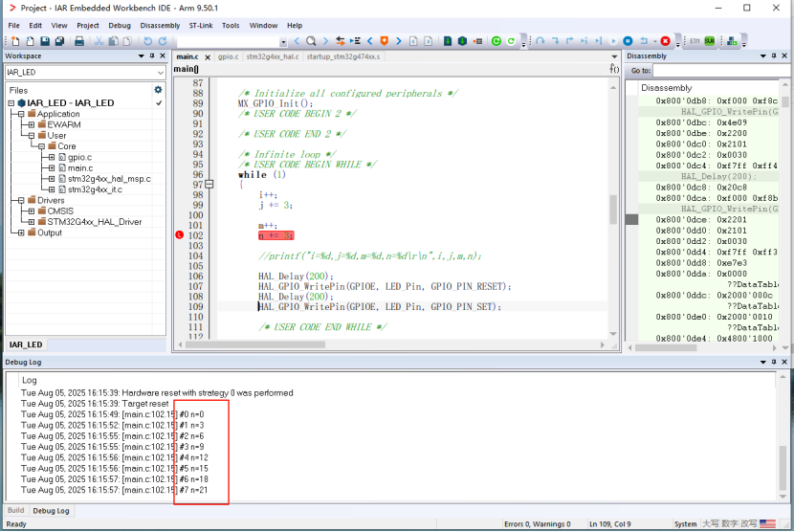Open the Disassembly menu
794x532 pixels.
coord(160,25)
